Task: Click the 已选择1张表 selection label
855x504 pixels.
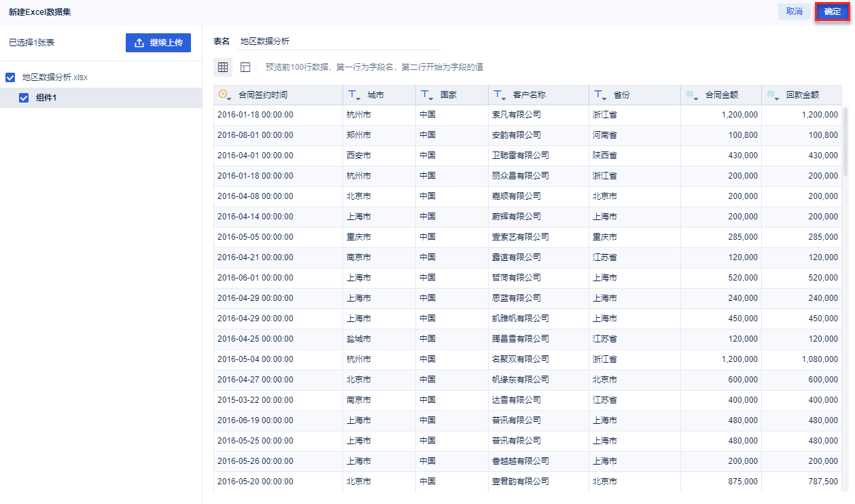Action: [31, 43]
